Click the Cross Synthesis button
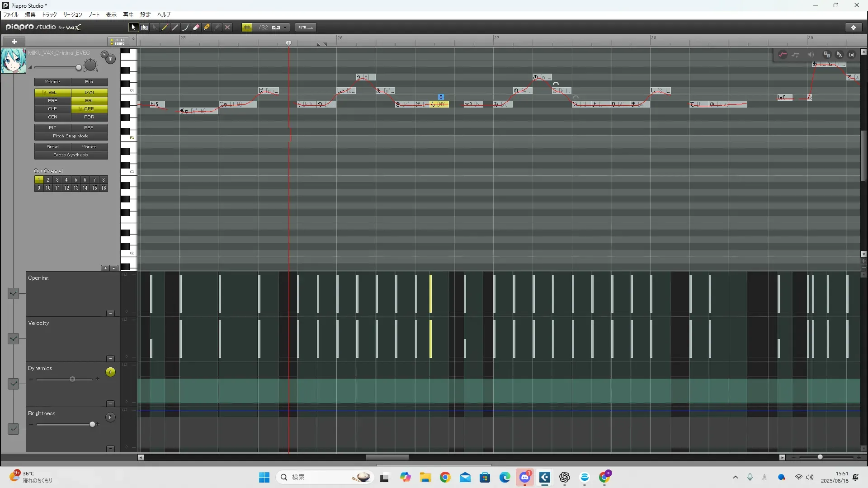Viewport: 868px width, 488px height. (x=71, y=155)
